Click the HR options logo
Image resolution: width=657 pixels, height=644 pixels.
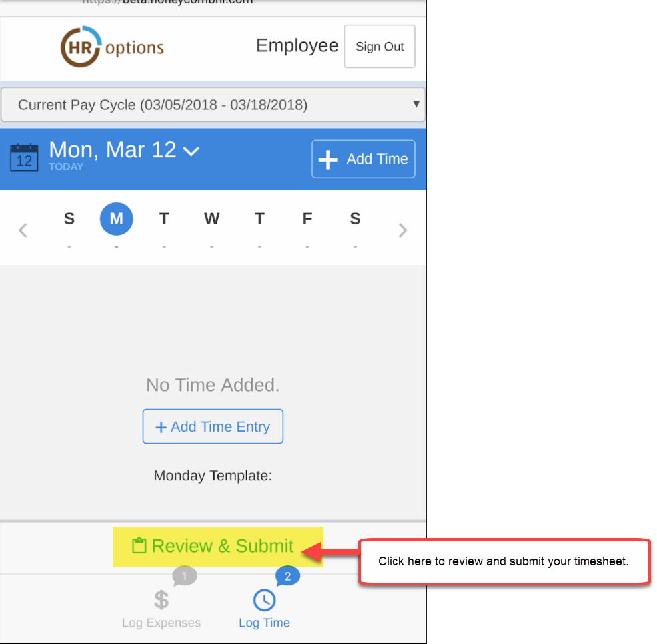pos(112,47)
